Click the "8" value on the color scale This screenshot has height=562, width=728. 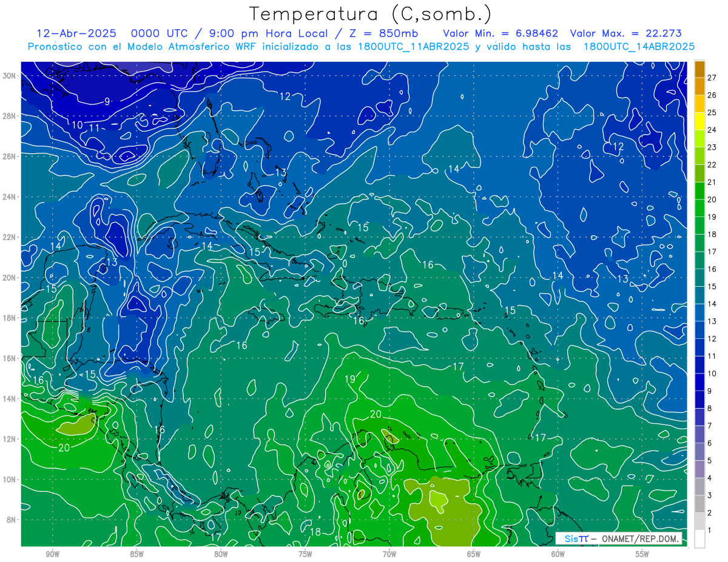pyautogui.click(x=710, y=408)
